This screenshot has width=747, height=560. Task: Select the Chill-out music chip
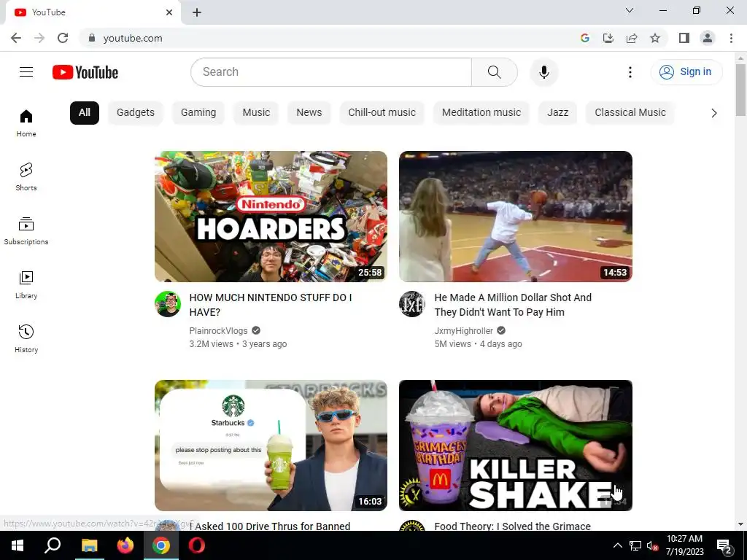382,113
